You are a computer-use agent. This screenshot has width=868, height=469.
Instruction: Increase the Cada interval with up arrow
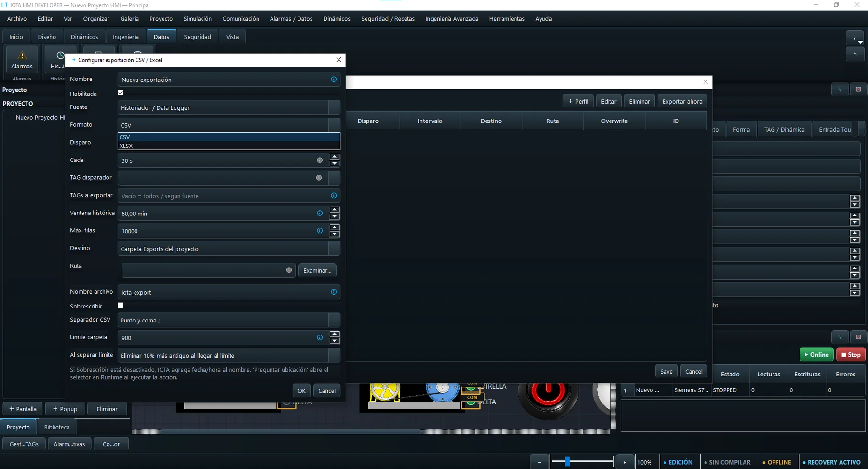[x=335, y=157]
